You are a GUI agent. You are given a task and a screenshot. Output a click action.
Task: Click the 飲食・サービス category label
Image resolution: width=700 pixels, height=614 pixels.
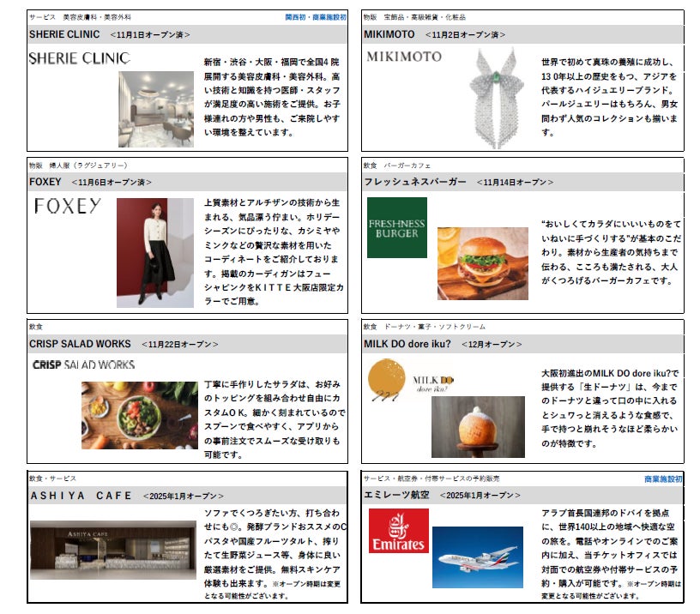click(52, 479)
